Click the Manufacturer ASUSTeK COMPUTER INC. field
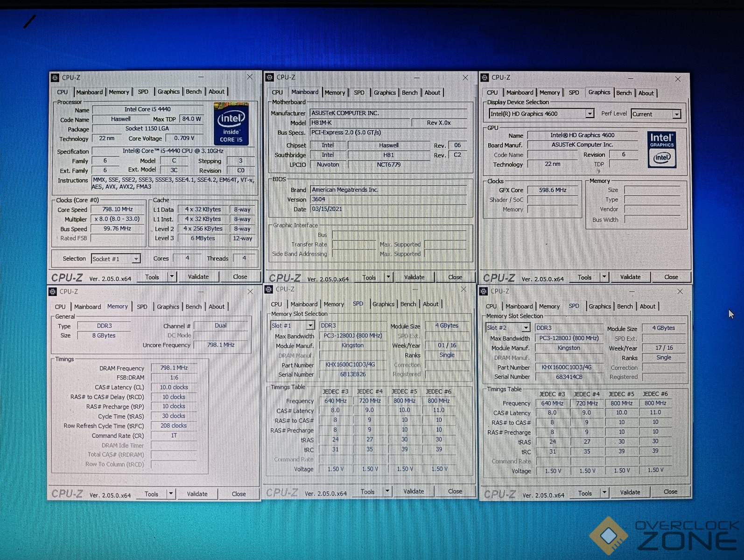 click(x=388, y=113)
